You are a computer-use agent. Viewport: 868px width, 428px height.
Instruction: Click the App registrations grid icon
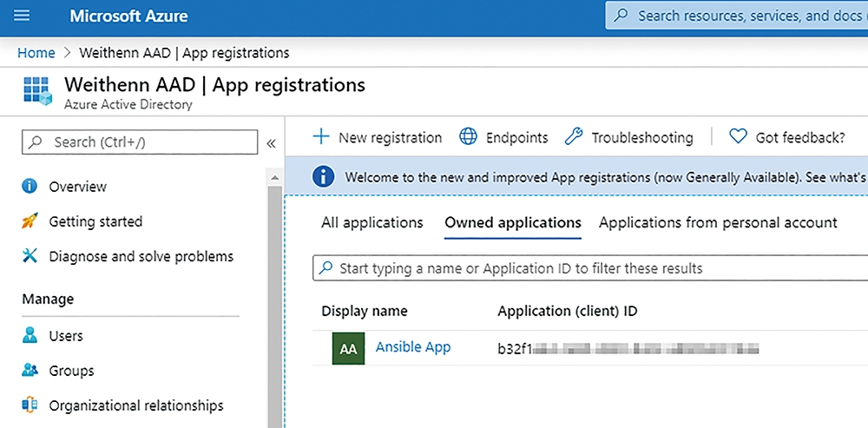point(37,91)
